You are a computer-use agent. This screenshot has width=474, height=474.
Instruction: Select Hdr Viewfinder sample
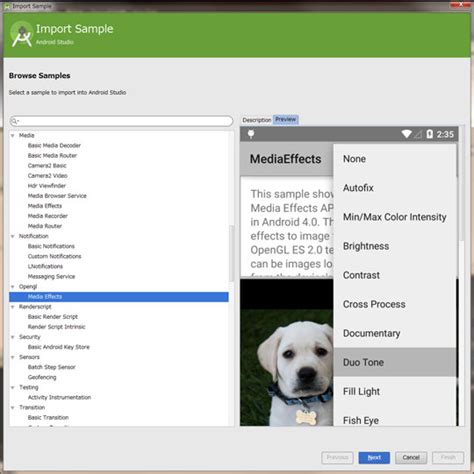click(47, 186)
